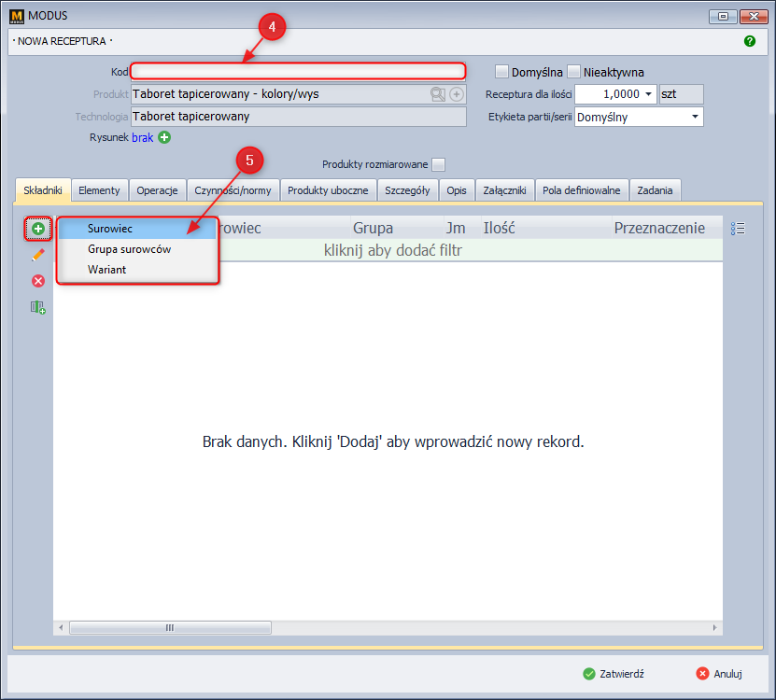Click the scrollbar right arrow

click(x=714, y=628)
